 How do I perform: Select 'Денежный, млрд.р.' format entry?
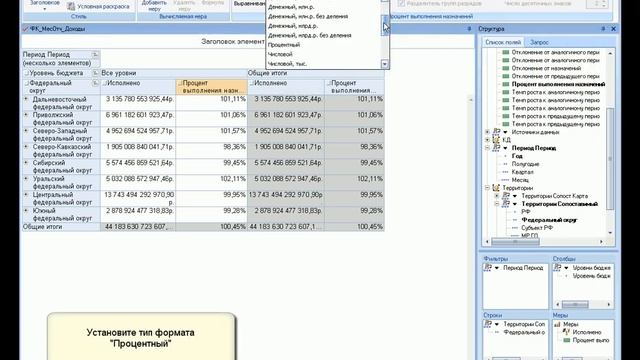(293, 26)
